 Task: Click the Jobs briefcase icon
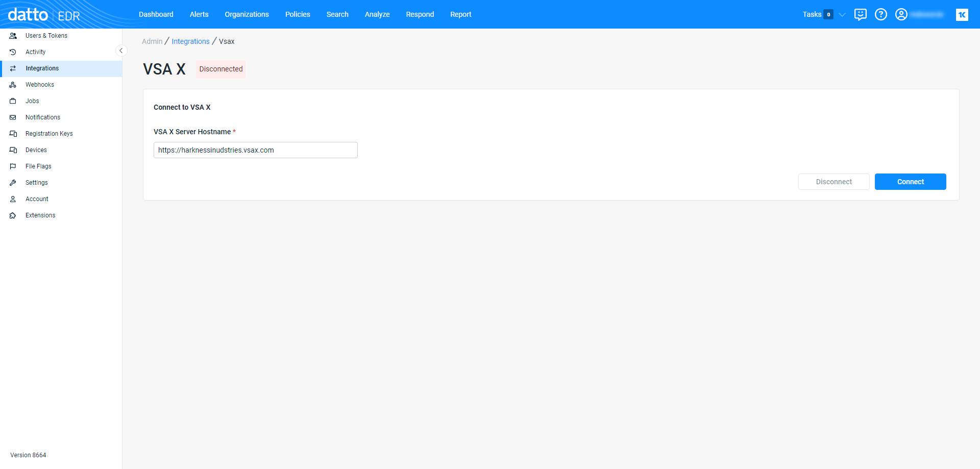point(13,101)
